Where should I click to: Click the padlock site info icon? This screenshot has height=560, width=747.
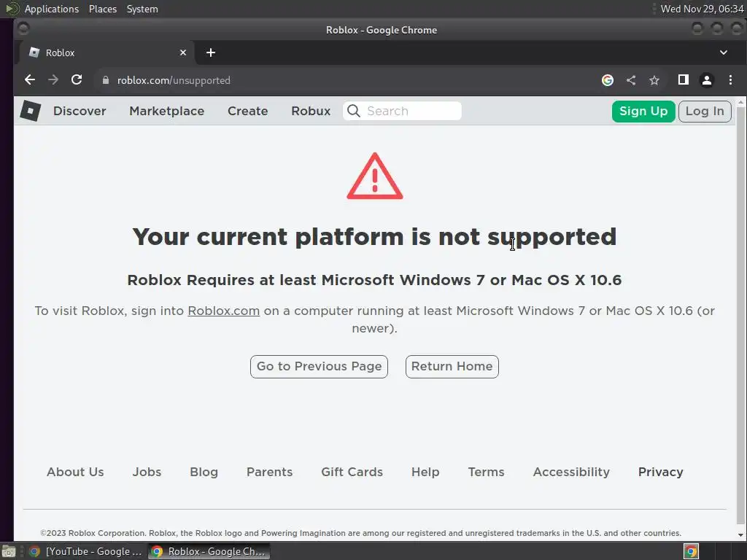pyautogui.click(x=106, y=80)
